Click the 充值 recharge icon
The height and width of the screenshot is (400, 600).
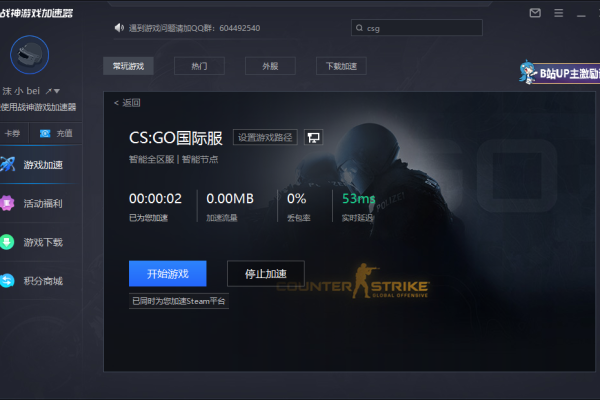pos(45,133)
